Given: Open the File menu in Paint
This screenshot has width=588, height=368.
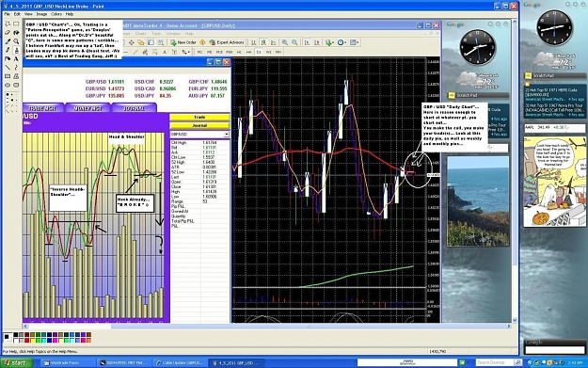Looking at the screenshot, I should click(7, 14).
